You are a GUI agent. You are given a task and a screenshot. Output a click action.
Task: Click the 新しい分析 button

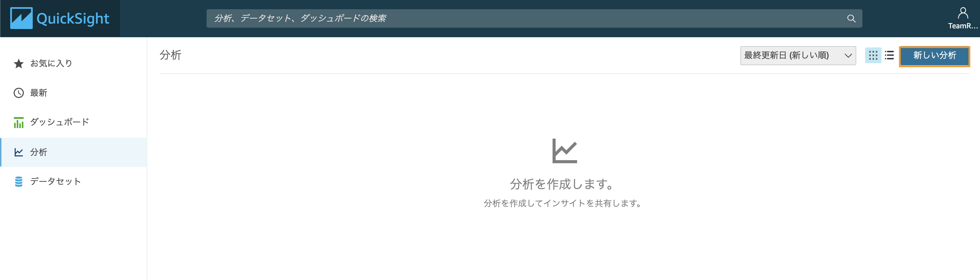[x=934, y=56]
